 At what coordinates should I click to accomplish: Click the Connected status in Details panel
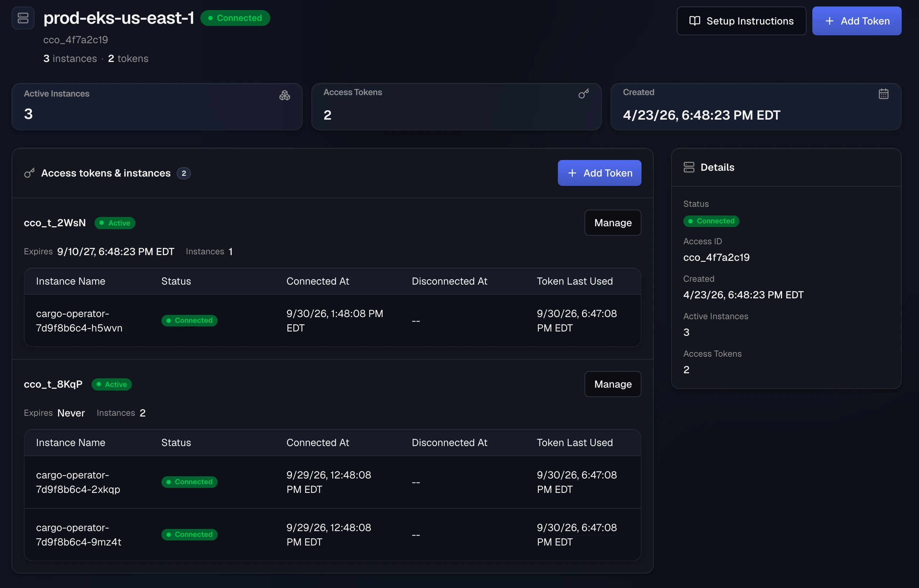pos(711,221)
